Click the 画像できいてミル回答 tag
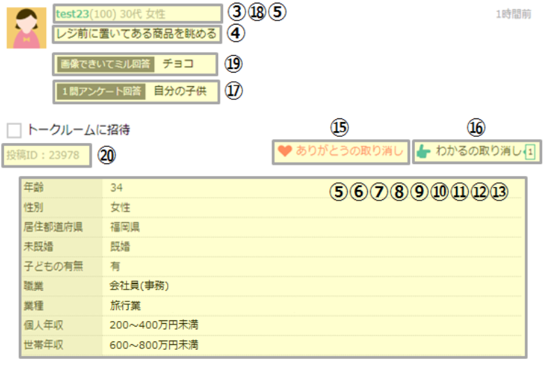Image resolution: width=550 pixels, height=371 pixels. pyautogui.click(x=106, y=64)
